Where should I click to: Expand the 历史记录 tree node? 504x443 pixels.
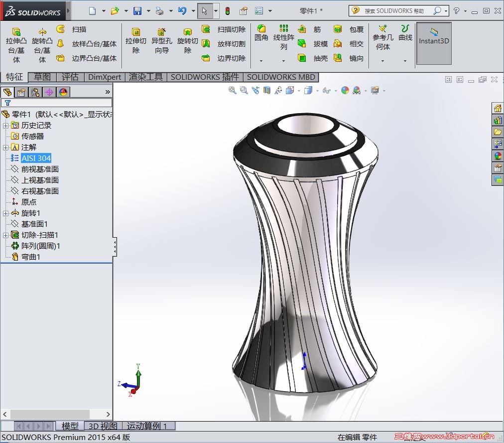[5, 126]
